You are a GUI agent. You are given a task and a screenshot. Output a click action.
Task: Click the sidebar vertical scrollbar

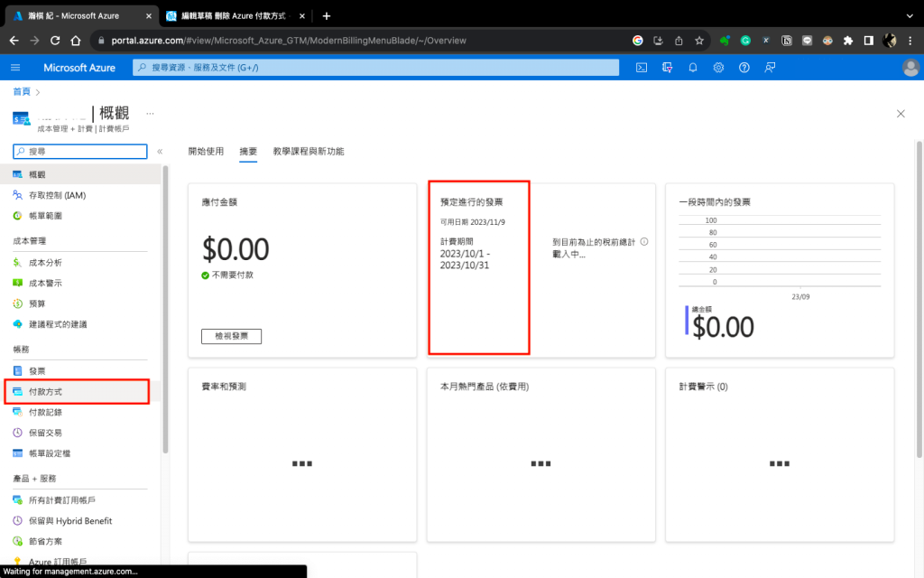166,310
